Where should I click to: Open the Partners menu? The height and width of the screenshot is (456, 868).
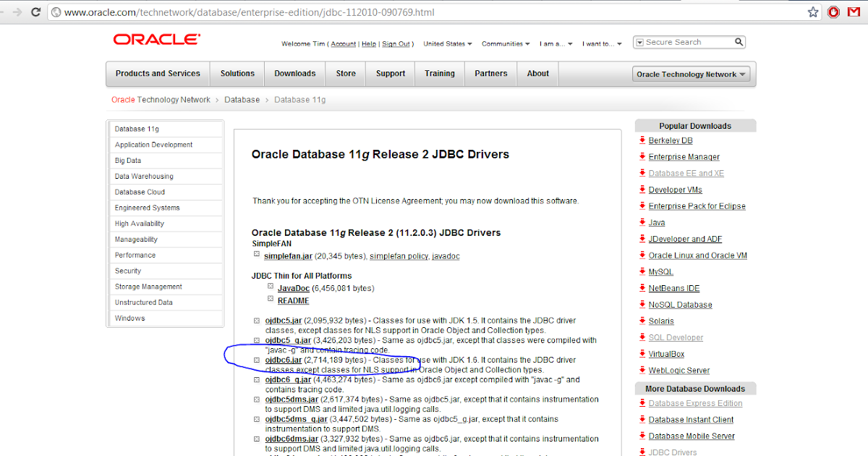[x=491, y=73]
